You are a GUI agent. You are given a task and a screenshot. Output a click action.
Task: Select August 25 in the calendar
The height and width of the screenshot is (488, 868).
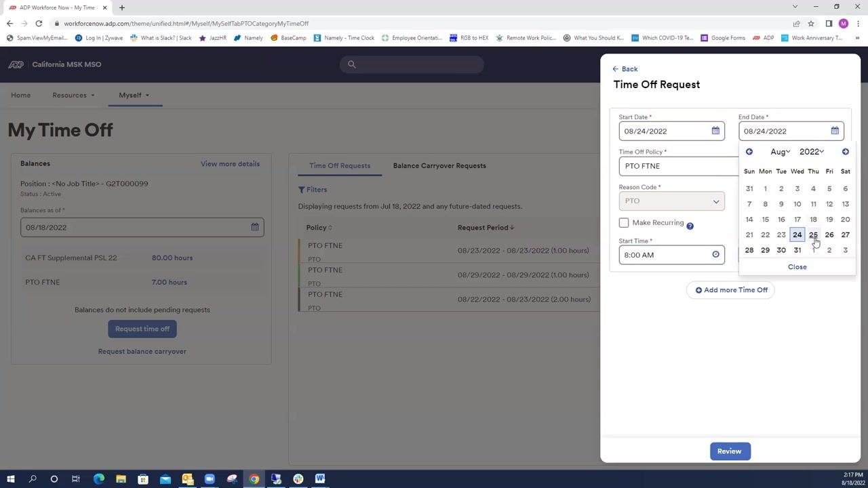pos(813,235)
